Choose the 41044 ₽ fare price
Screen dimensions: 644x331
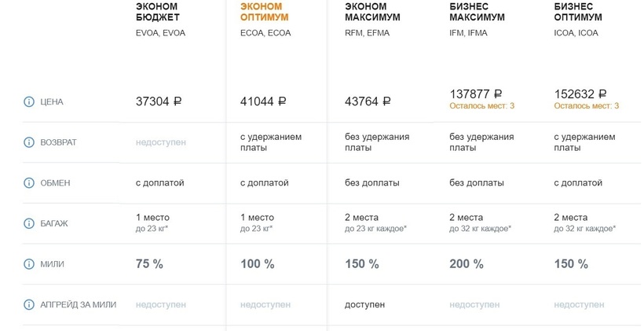[x=263, y=101]
